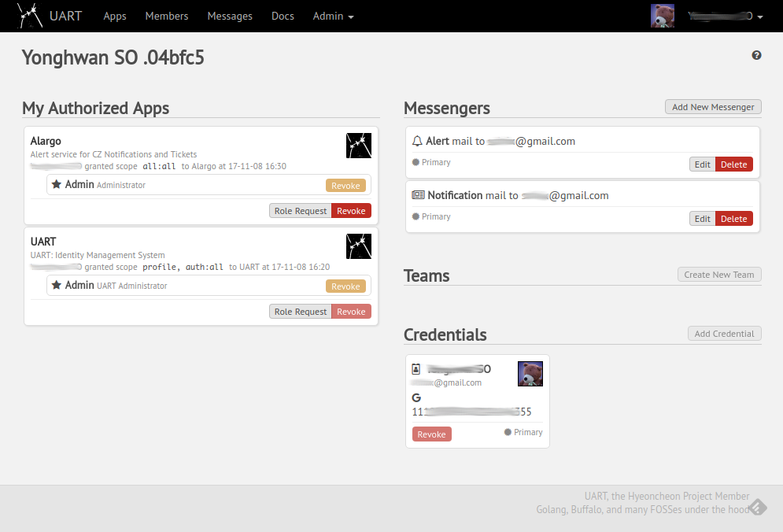783x532 pixels.
Task: Click the 'profile, auth:all' scope text
Action: [x=183, y=268]
